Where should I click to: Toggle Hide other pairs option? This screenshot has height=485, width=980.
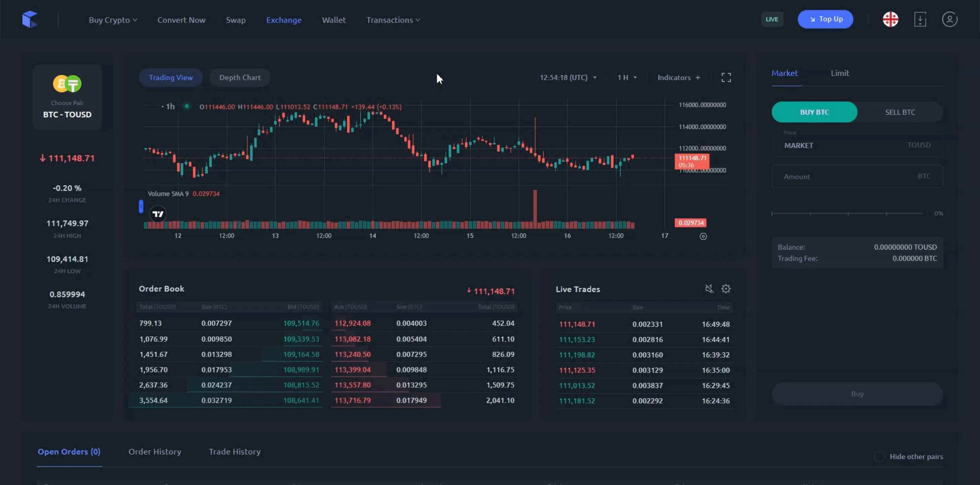point(879,456)
